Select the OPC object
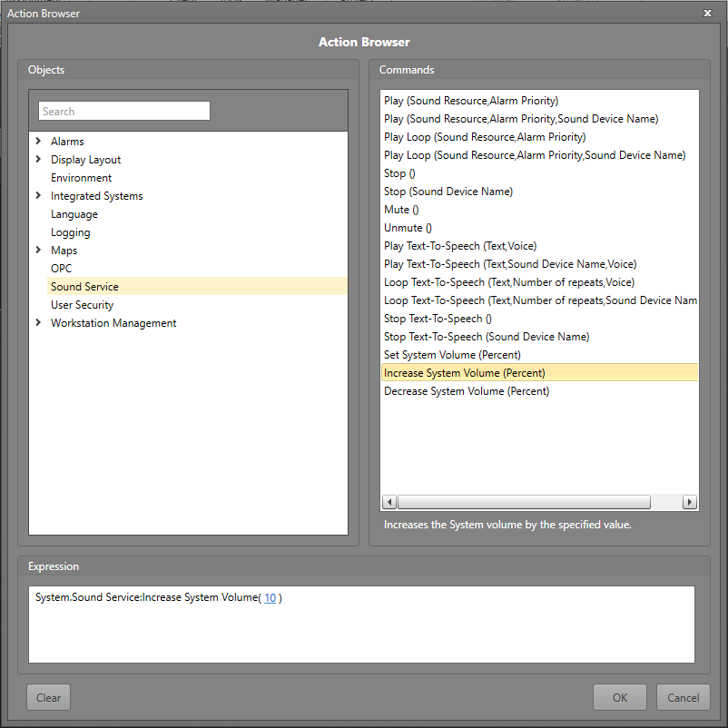This screenshot has height=728, width=728. click(61, 269)
